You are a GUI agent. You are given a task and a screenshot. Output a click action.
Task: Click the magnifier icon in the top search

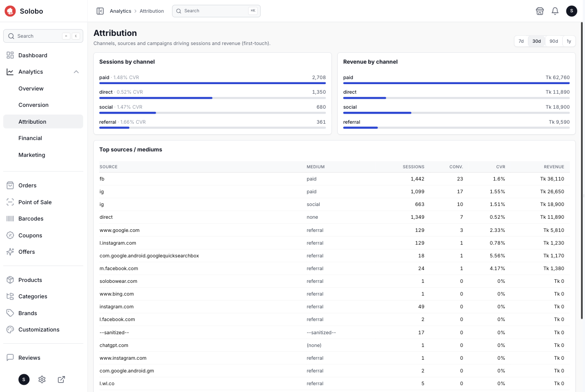(179, 11)
